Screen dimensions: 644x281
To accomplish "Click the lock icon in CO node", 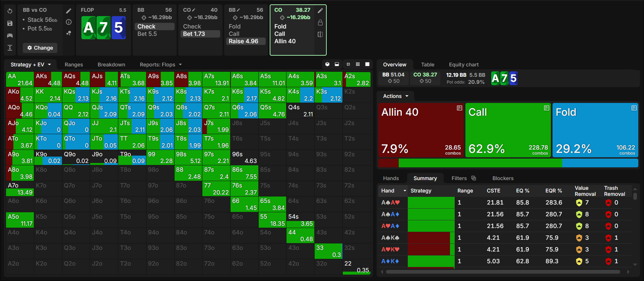I will click(x=320, y=22).
